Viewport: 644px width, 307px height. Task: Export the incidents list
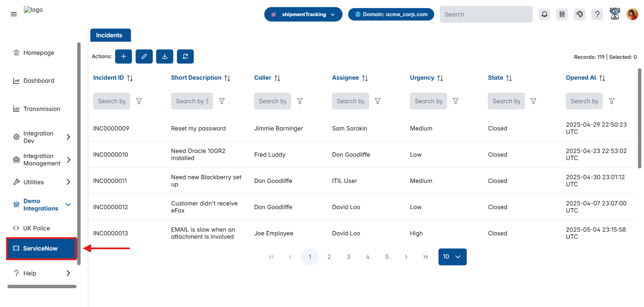pyautogui.click(x=165, y=56)
